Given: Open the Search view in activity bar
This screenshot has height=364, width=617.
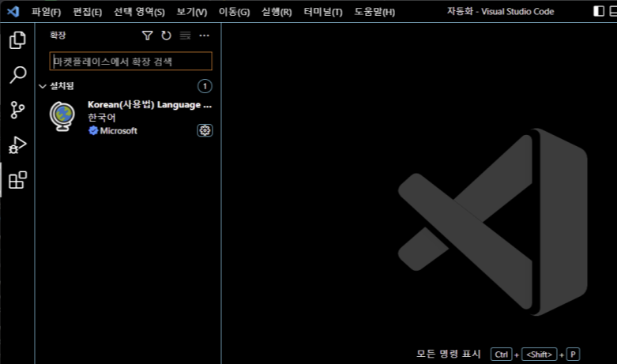Looking at the screenshot, I should tap(17, 75).
